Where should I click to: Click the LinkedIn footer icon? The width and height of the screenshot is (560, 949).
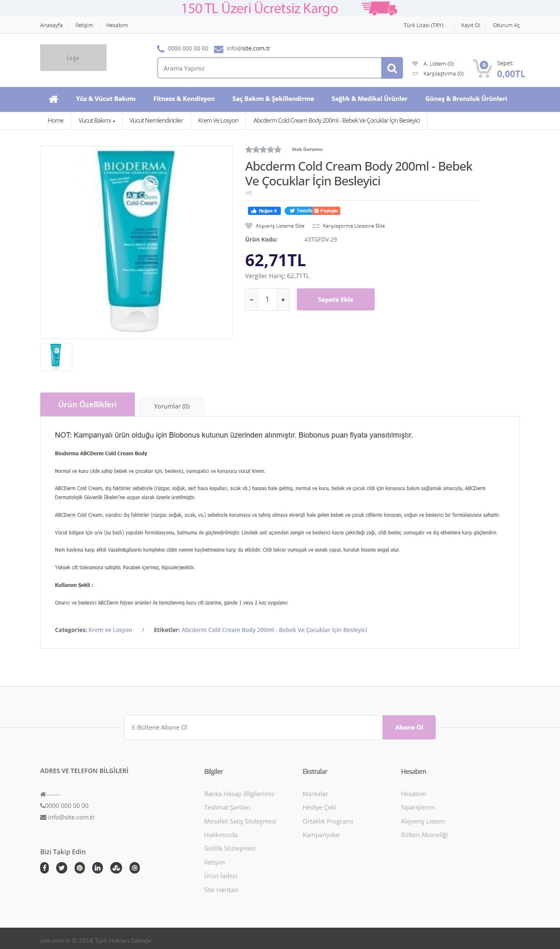[98, 868]
